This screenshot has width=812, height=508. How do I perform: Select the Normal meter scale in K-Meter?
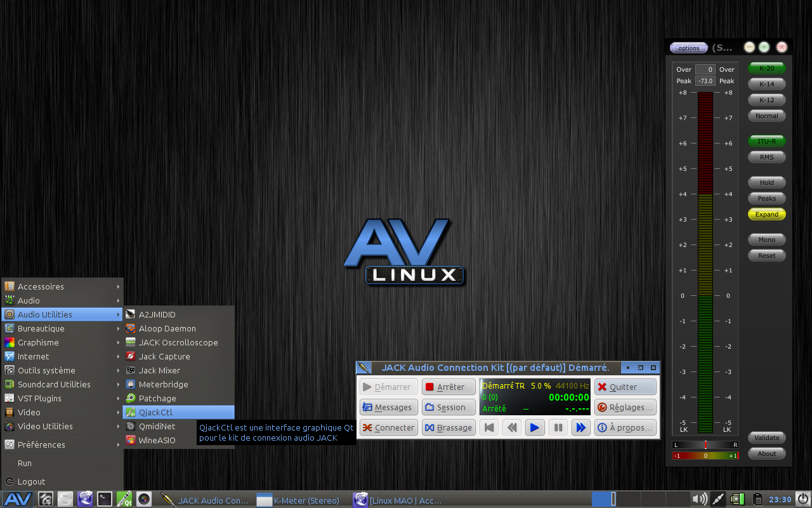766,116
